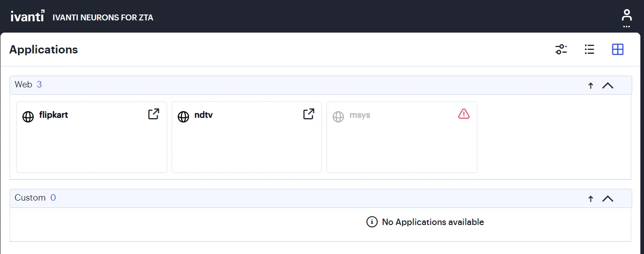Image resolution: width=644 pixels, height=254 pixels.
Task: Open the flipkart application card
Action: click(91, 137)
